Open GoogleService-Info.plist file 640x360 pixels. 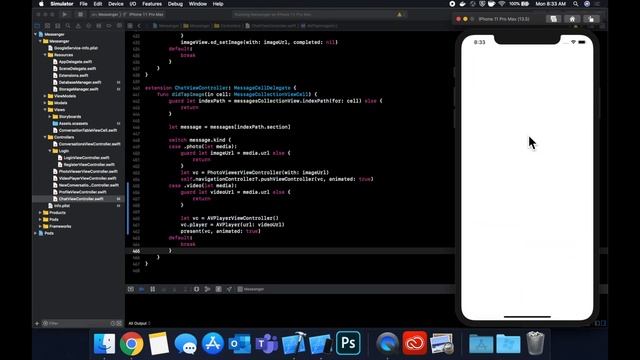click(76, 48)
